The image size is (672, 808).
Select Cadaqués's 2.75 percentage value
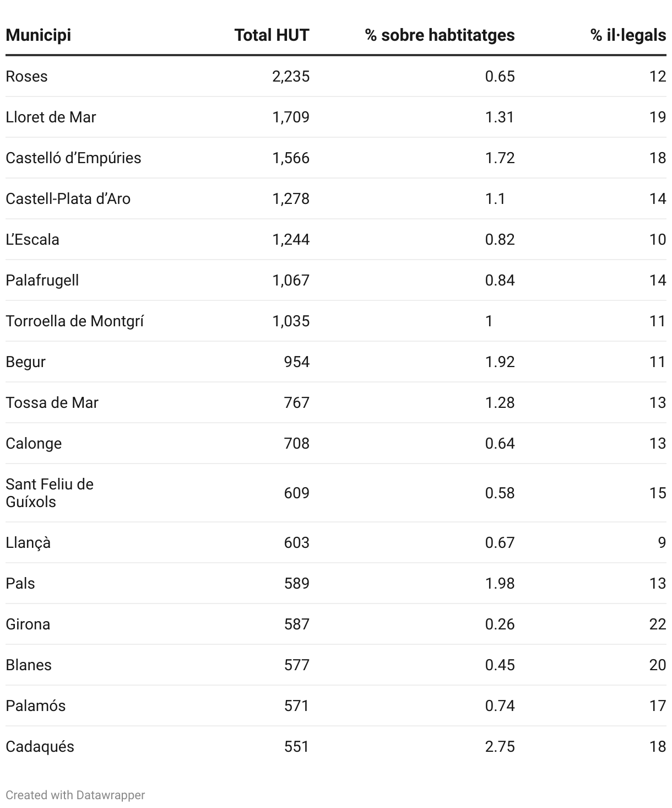tap(500, 746)
